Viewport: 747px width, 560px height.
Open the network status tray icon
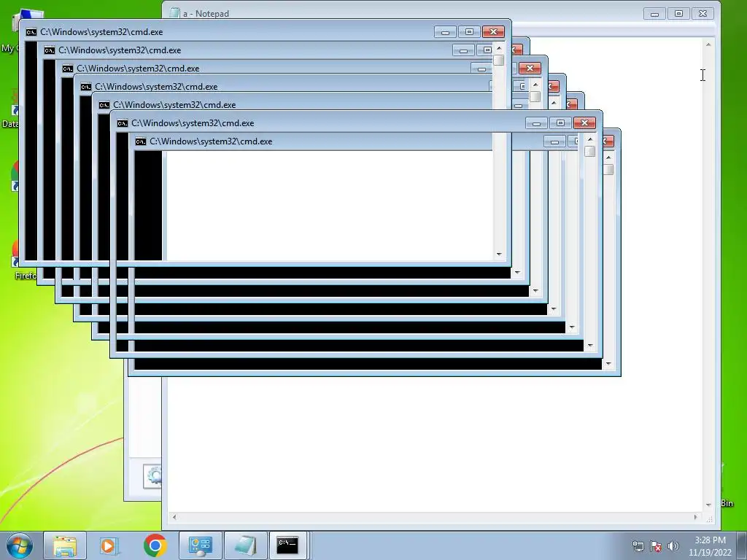tap(638, 546)
